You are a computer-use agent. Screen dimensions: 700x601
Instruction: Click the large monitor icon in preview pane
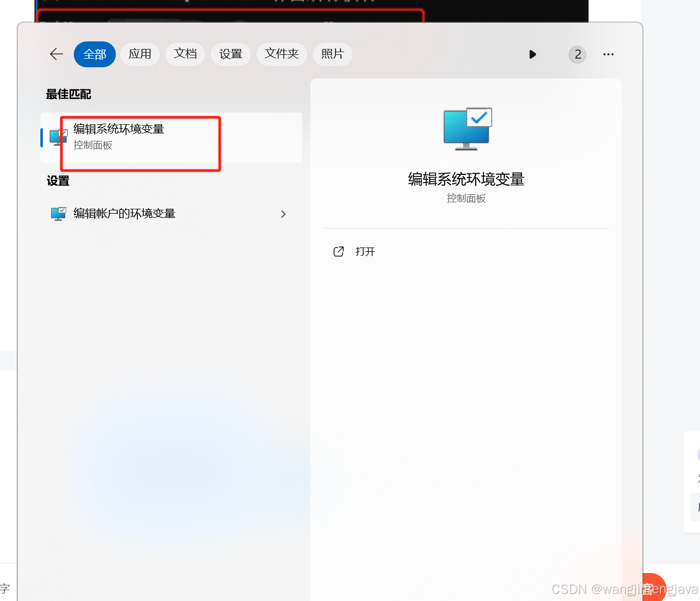(x=467, y=129)
